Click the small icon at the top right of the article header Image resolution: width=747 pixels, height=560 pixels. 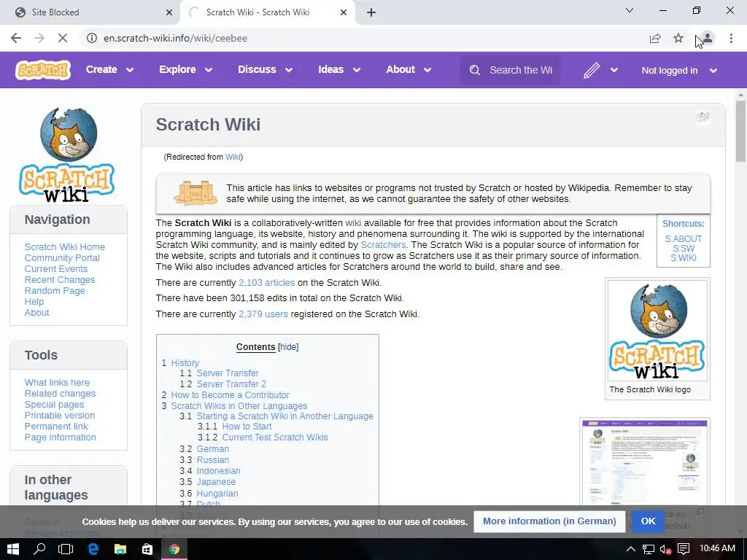pos(703,117)
